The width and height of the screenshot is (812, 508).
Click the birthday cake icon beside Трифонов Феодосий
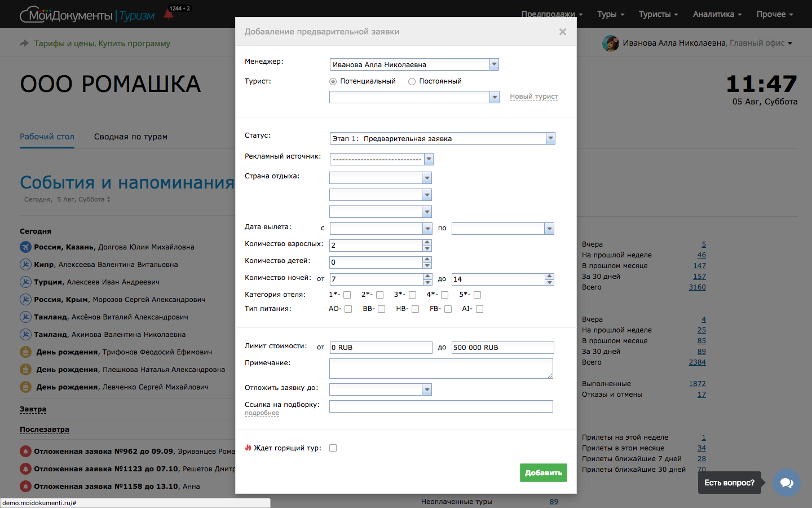click(25, 352)
